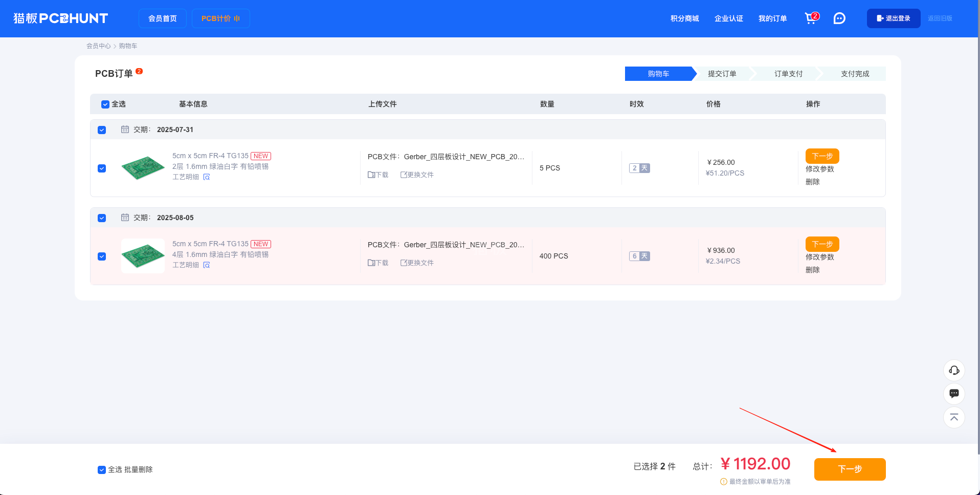Screen dimensions: 980x495
Task: Click the 退出登录 button
Action: [x=893, y=18]
